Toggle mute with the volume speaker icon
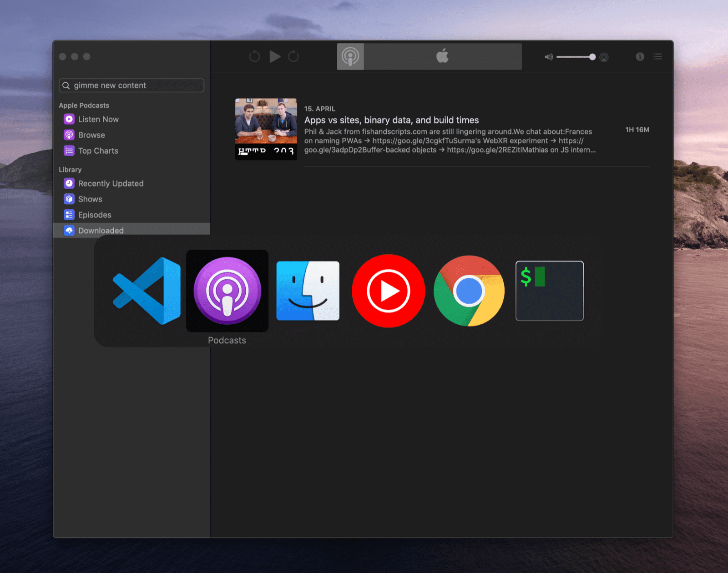728x573 pixels. tap(548, 57)
